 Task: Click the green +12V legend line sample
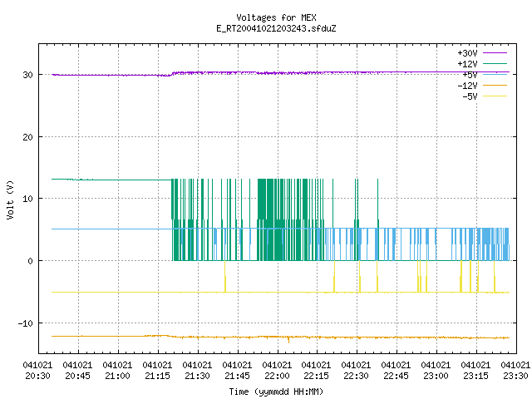[495, 63]
